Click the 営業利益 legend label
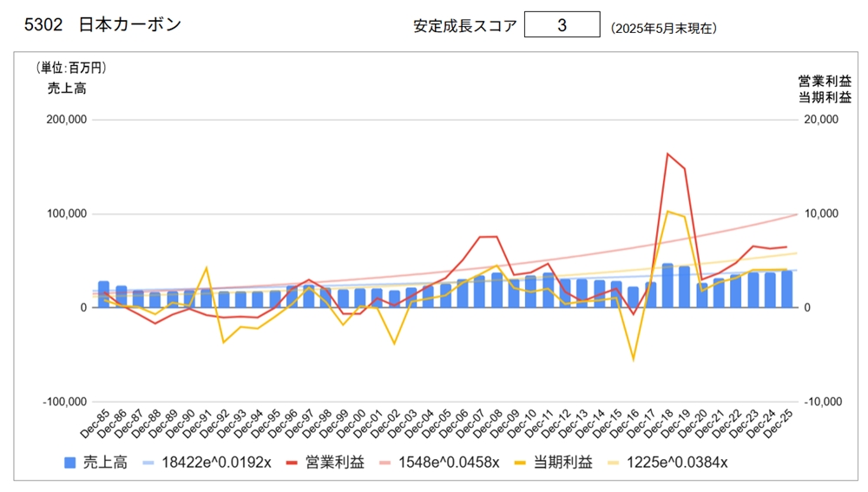Image resolution: width=868 pixels, height=492 pixels. 335,462
